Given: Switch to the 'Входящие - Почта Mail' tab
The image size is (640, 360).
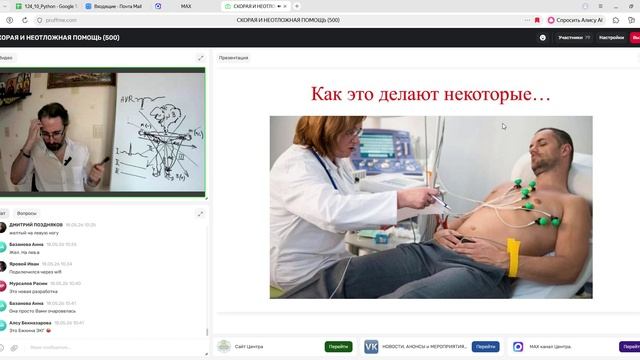Looking at the screenshot, I should point(114,6).
